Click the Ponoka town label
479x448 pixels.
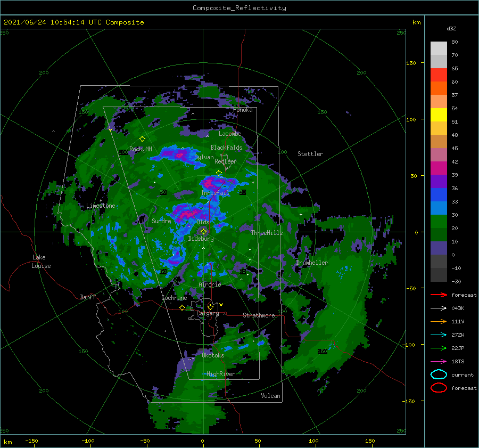pyautogui.click(x=243, y=110)
